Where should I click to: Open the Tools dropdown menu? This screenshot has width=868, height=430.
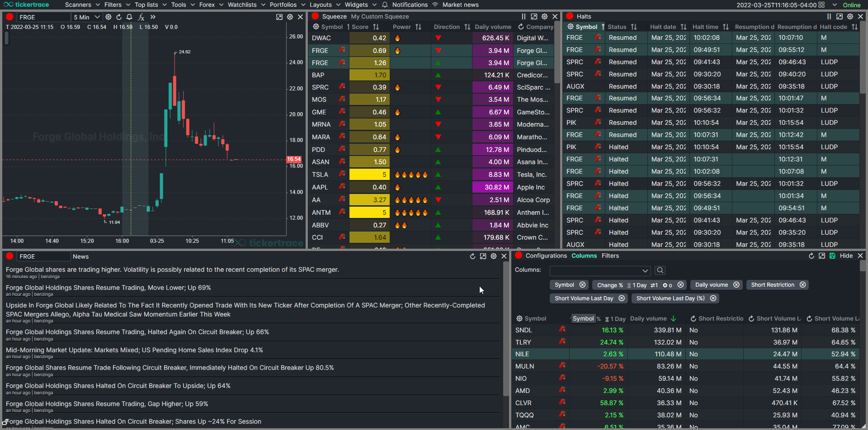[x=183, y=5]
